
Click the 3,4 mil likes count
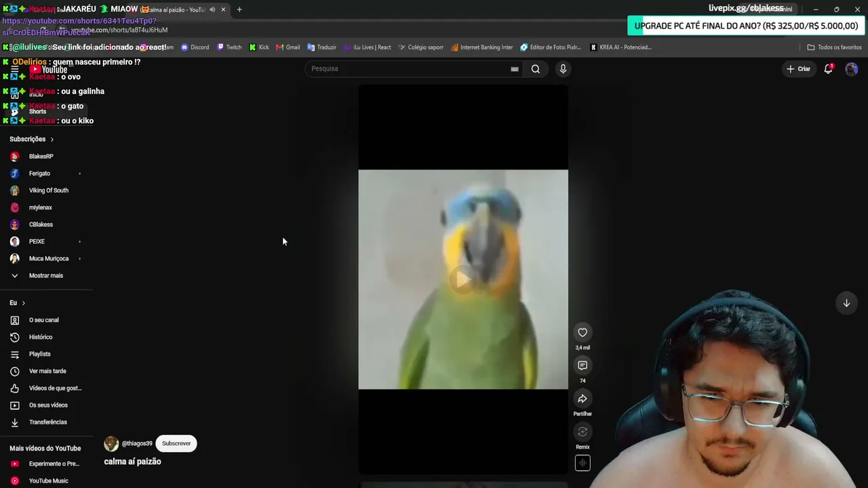coord(583,348)
